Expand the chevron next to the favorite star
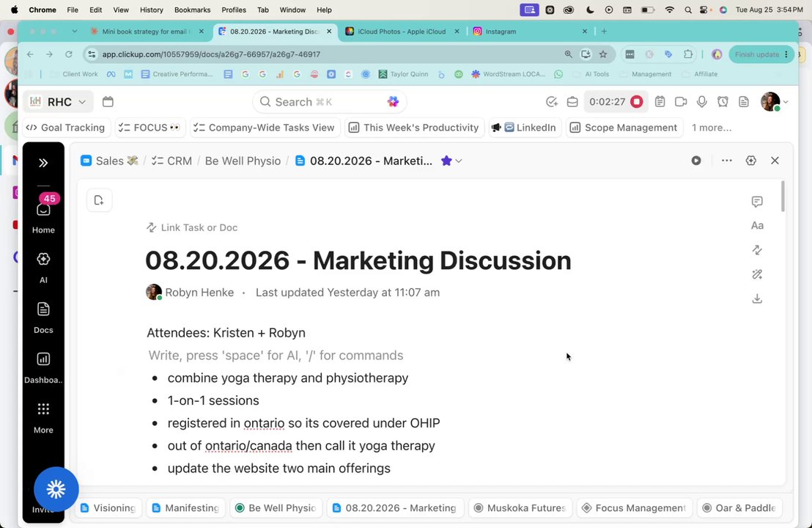The height and width of the screenshot is (528, 812). (459, 161)
